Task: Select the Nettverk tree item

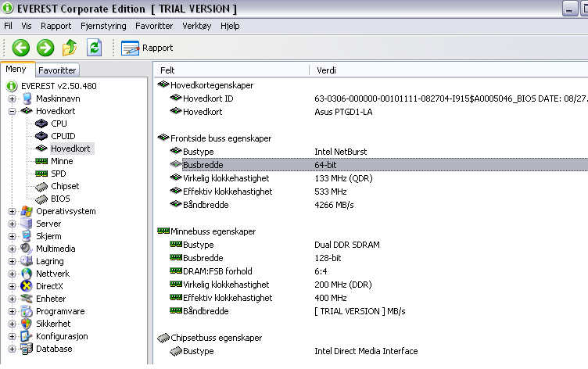Action: click(53, 274)
